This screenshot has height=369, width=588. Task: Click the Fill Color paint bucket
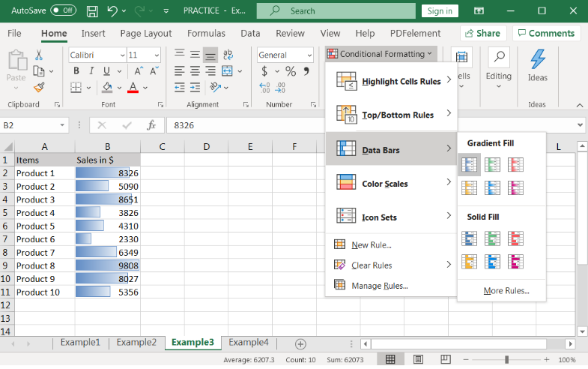[x=107, y=88]
